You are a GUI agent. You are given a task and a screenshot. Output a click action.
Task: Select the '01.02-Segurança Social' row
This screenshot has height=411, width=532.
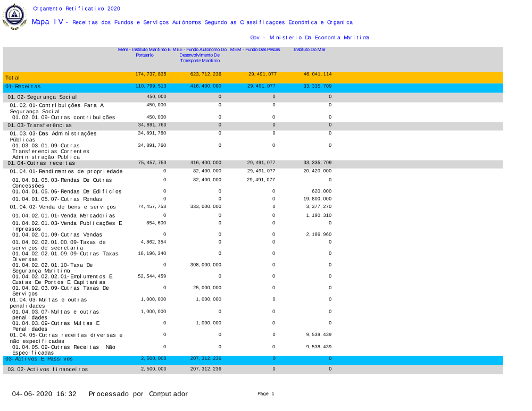[x=42, y=97]
